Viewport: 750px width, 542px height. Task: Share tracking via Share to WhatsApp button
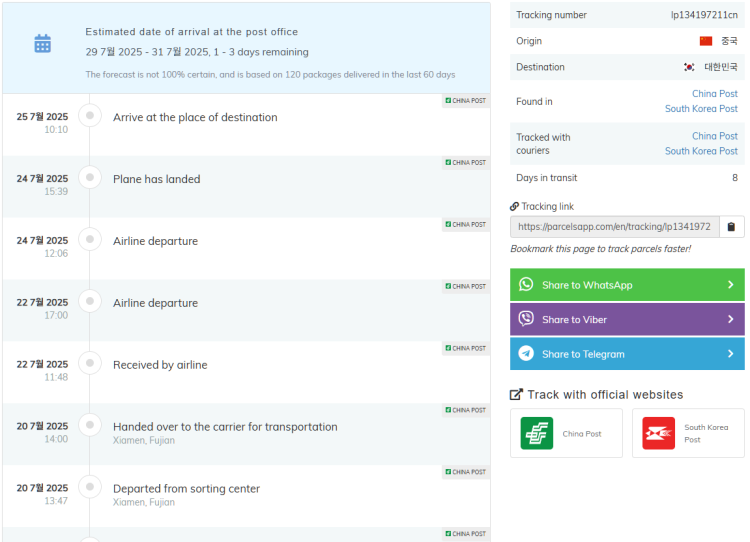[627, 285]
